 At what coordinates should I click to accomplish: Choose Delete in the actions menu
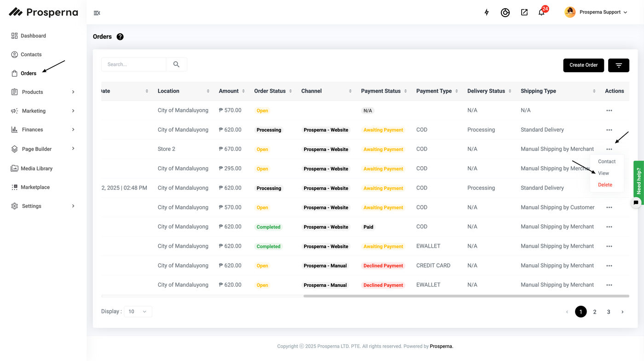pos(605,185)
